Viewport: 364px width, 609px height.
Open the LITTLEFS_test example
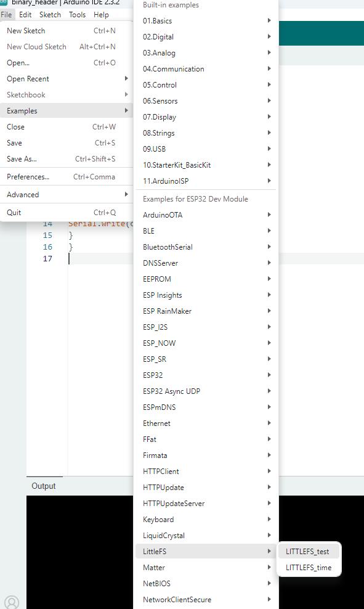[308, 551]
